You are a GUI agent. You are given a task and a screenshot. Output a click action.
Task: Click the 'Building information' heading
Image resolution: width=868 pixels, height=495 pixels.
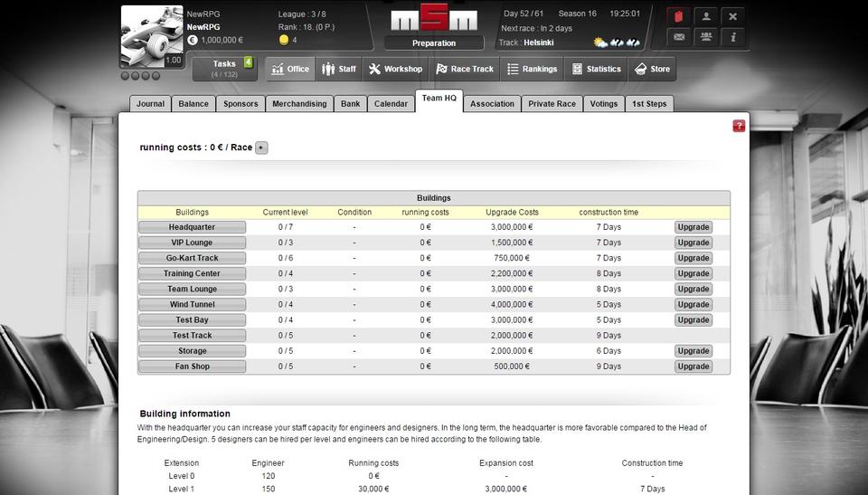click(184, 414)
